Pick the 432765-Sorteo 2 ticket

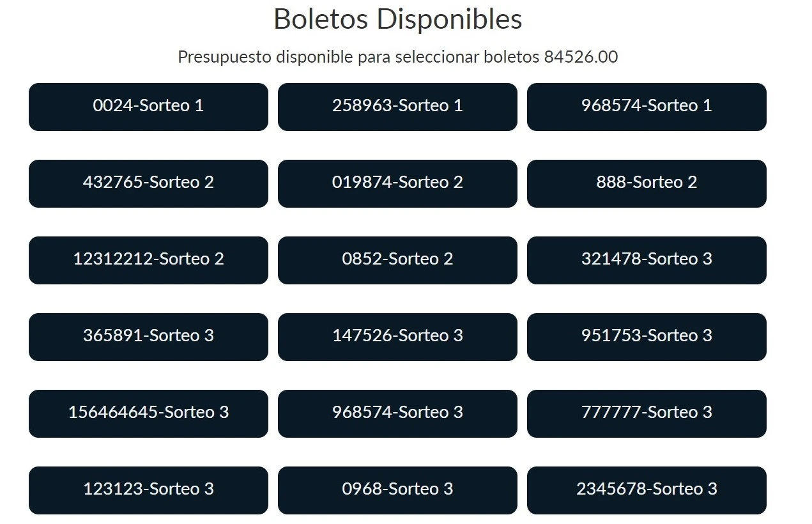click(x=148, y=183)
